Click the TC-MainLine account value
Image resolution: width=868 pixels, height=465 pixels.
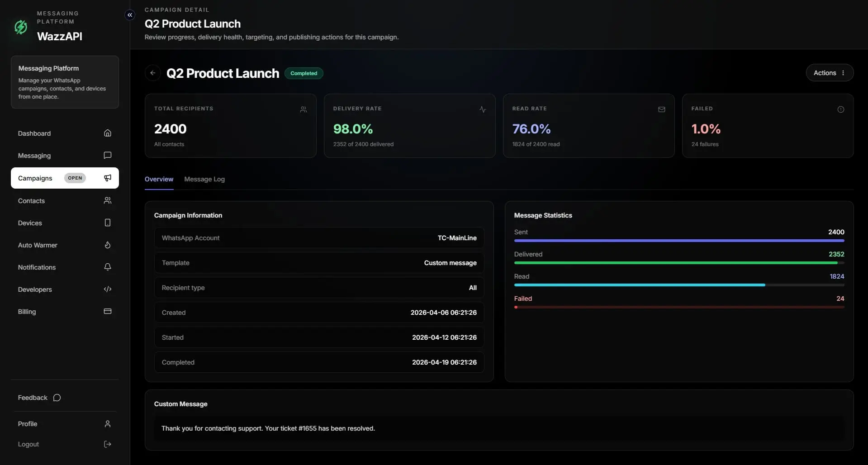pyautogui.click(x=457, y=238)
